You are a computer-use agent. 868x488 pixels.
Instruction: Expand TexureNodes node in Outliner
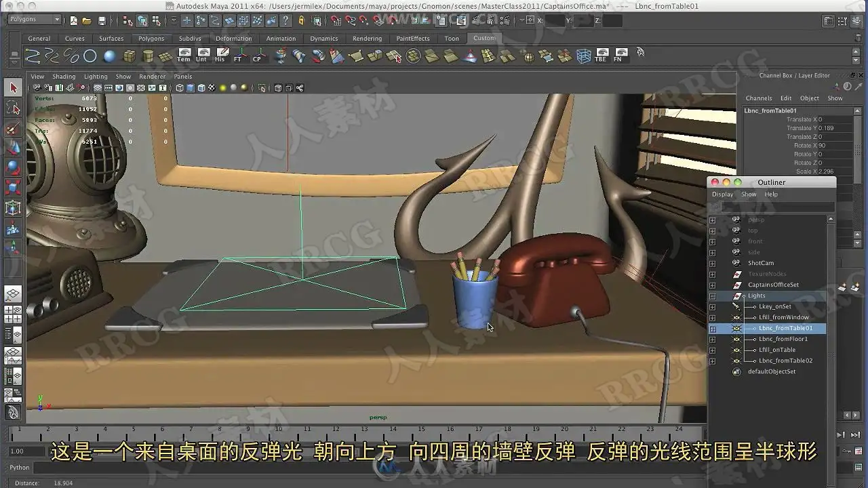coord(712,274)
